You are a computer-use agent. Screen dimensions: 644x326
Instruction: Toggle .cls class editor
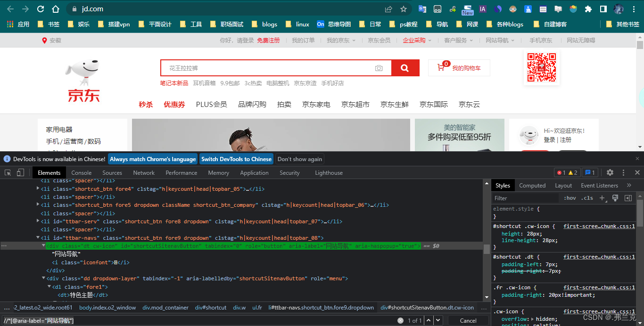click(x=587, y=198)
